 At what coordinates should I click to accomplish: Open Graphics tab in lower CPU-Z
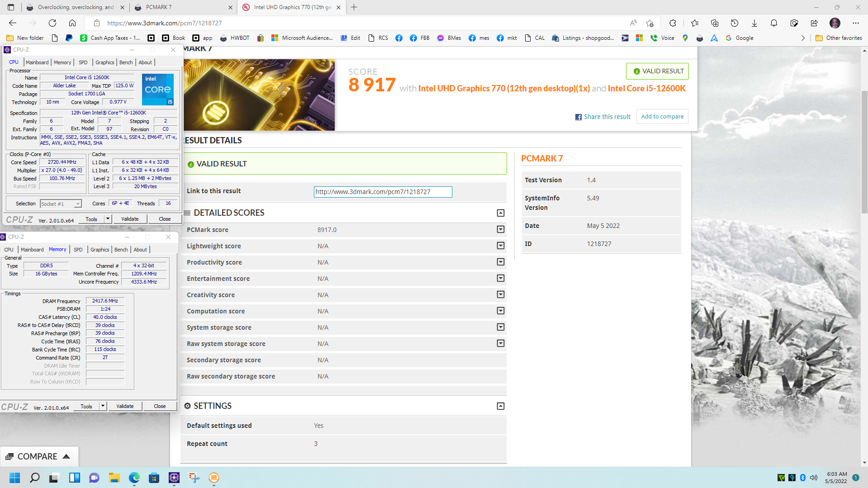pos(100,250)
